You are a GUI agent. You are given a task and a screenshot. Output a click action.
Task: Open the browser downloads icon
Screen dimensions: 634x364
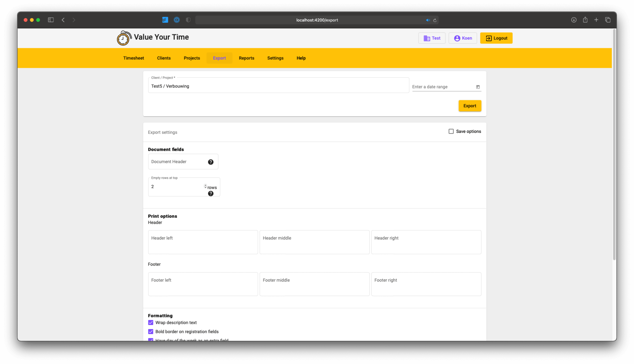[574, 20]
